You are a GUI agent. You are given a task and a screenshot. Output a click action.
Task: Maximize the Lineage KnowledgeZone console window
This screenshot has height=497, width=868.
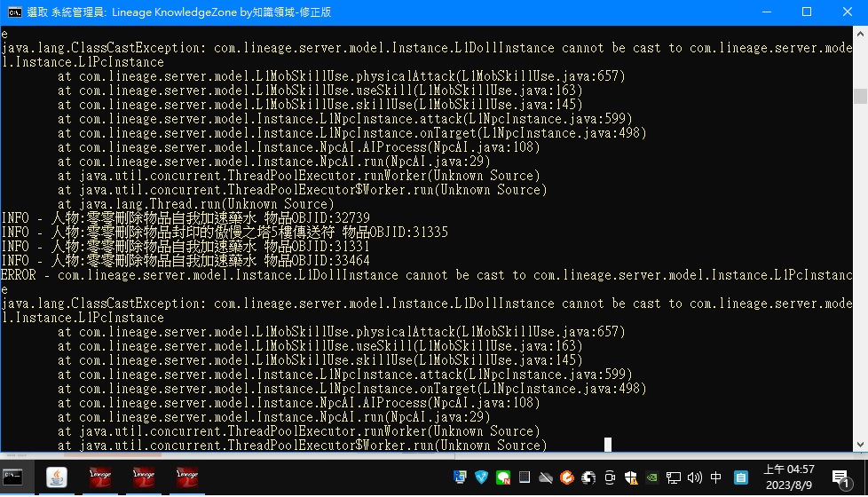click(807, 12)
